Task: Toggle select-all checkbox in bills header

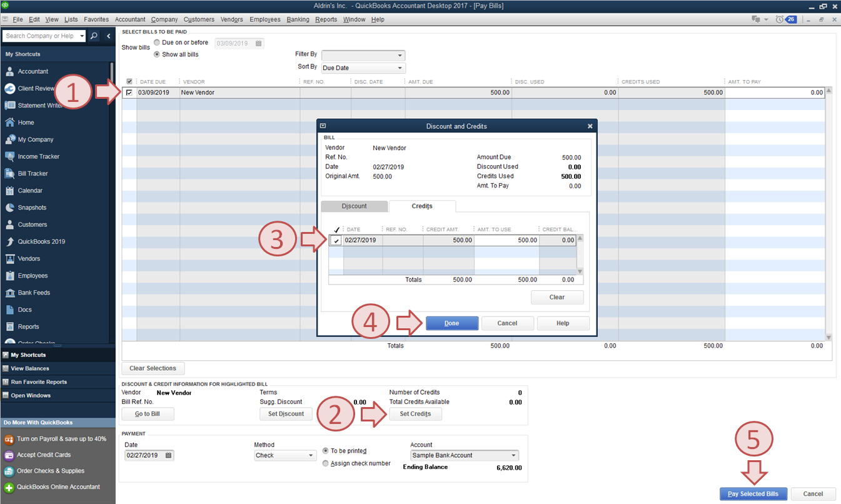Action: (129, 82)
